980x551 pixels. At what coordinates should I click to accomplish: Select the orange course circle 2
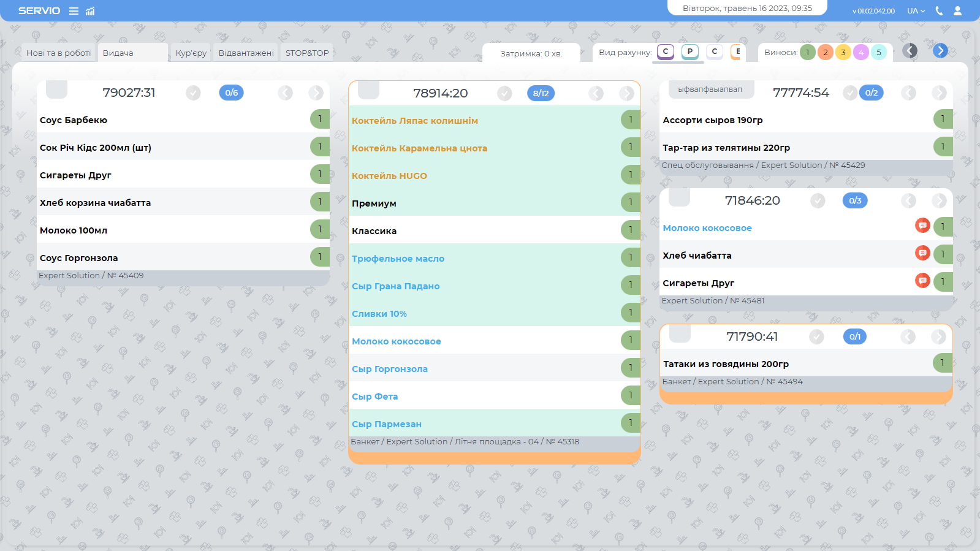pos(826,53)
